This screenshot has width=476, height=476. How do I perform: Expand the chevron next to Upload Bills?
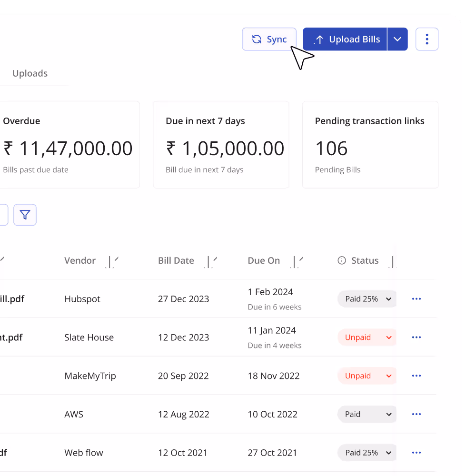pyautogui.click(x=397, y=39)
